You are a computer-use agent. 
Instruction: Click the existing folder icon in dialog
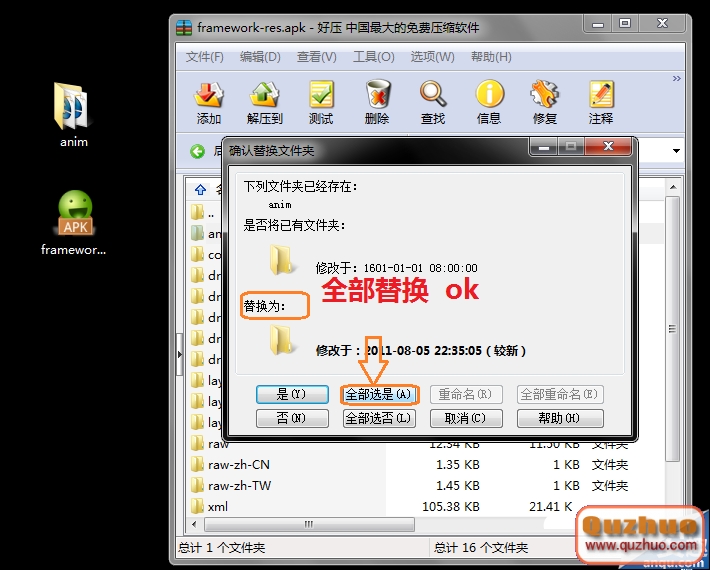tap(283, 260)
